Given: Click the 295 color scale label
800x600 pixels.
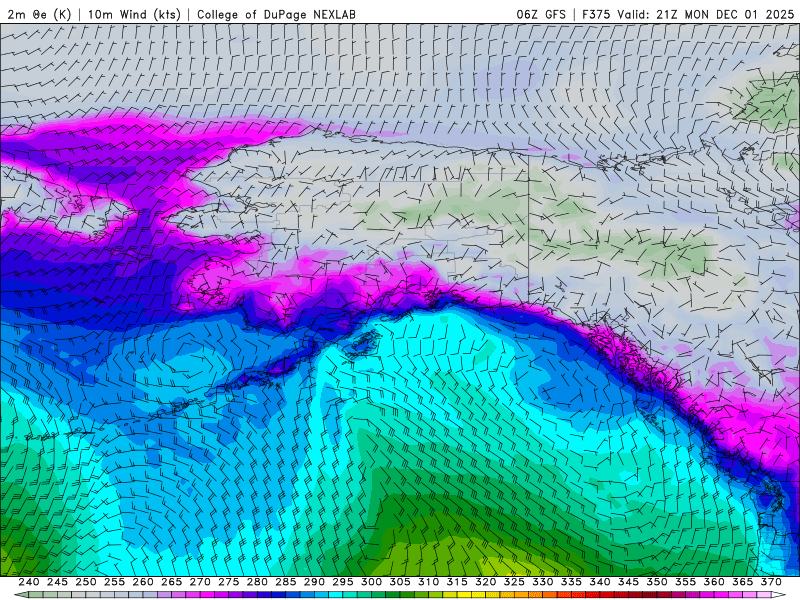Looking at the screenshot, I should click(x=343, y=582).
